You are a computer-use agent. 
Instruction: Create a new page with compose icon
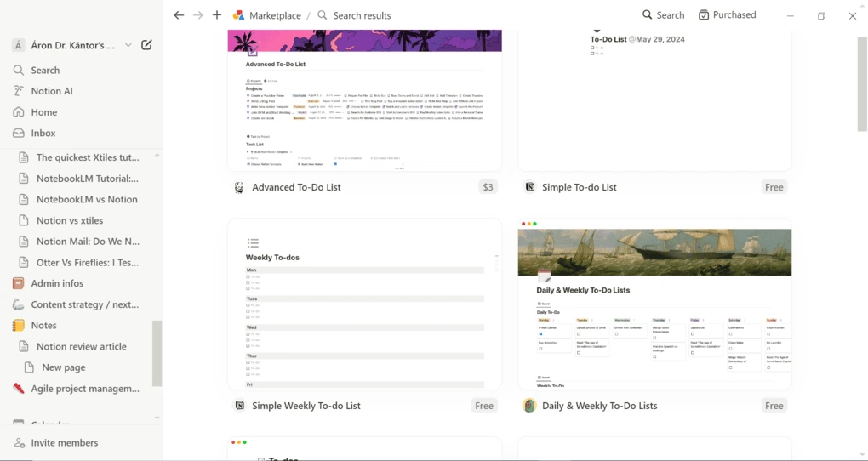146,45
